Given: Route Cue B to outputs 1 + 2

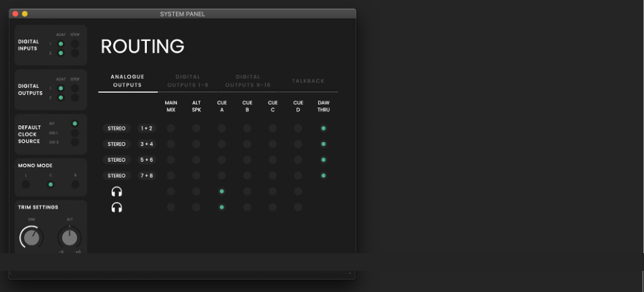Looking at the screenshot, I should (x=247, y=128).
